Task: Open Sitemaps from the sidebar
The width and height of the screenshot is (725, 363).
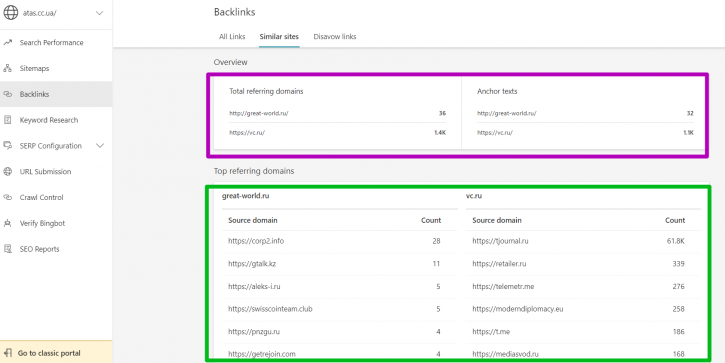Action: point(34,68)
